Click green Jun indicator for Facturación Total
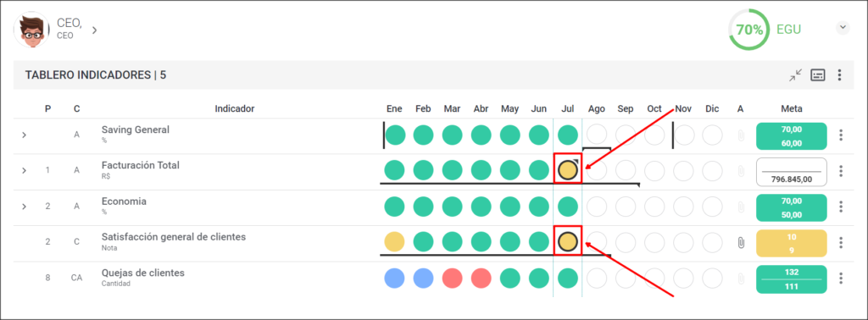The image size is (868, 320). click(538, 170)
